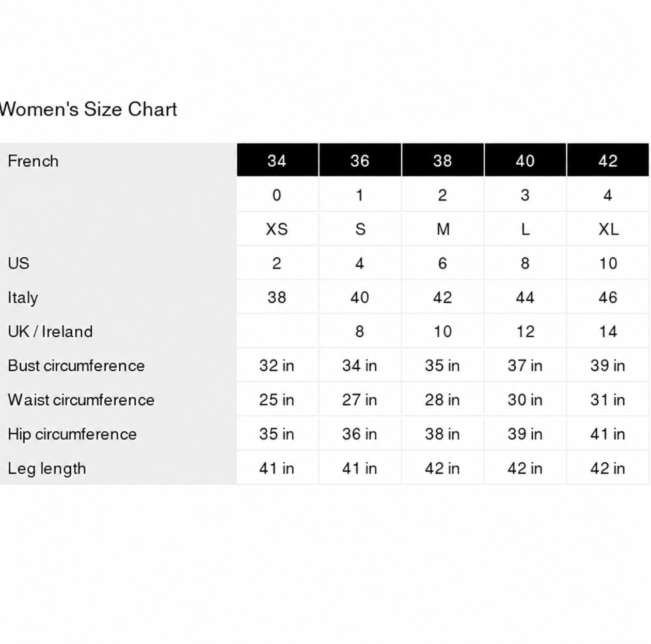Click the Italy size 46 cell
The image size is (651, 644).
(x=608, y=297)
